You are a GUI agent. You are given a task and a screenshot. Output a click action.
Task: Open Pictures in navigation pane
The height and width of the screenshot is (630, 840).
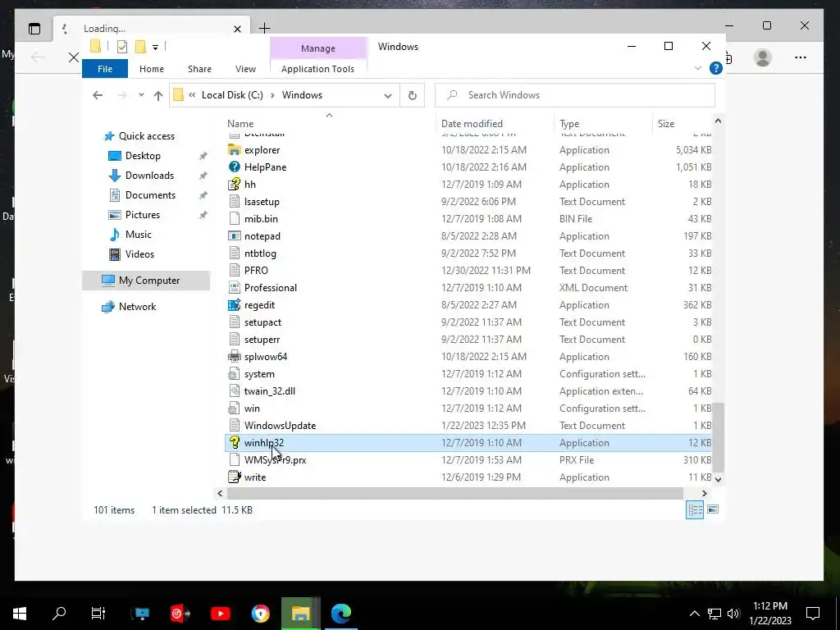coord(143,215)
